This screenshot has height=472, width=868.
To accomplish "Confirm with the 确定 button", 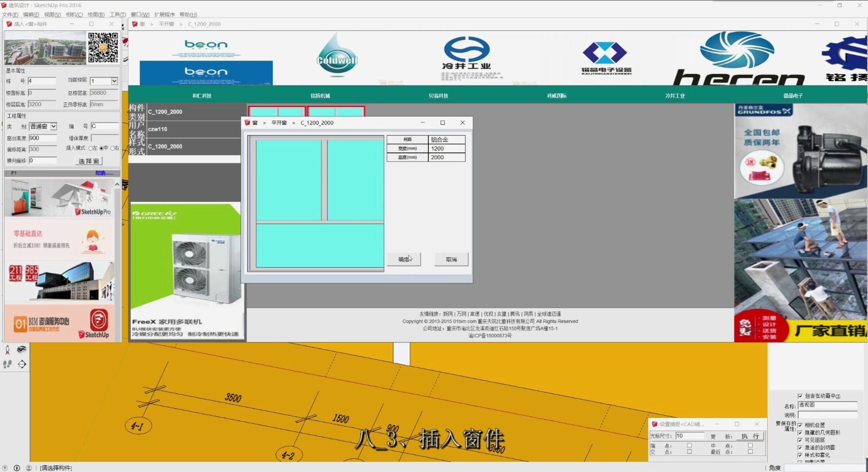I will (404, 259).
